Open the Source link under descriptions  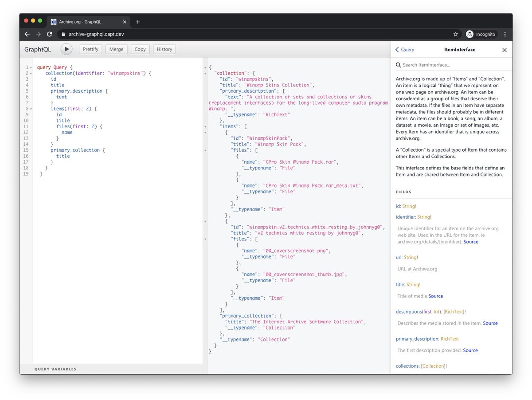pos(490,323)
